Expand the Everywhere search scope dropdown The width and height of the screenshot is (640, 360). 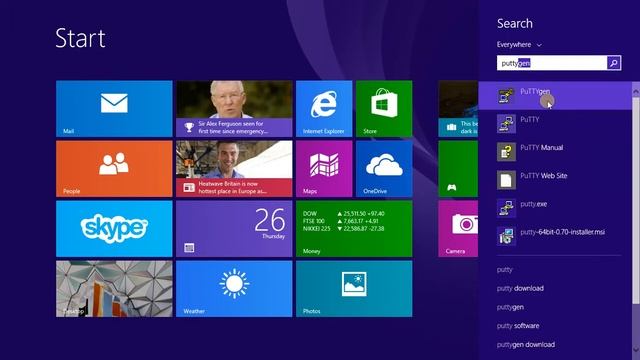pos(519,44)
